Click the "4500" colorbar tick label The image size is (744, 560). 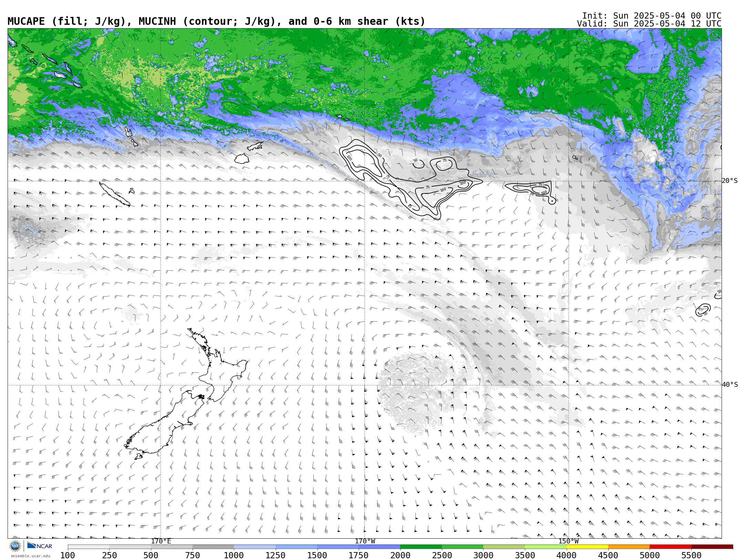coord(608,556)
